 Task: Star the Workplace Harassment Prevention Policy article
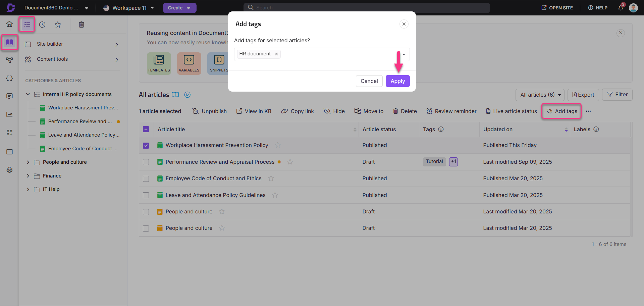[x=277, y=145]
